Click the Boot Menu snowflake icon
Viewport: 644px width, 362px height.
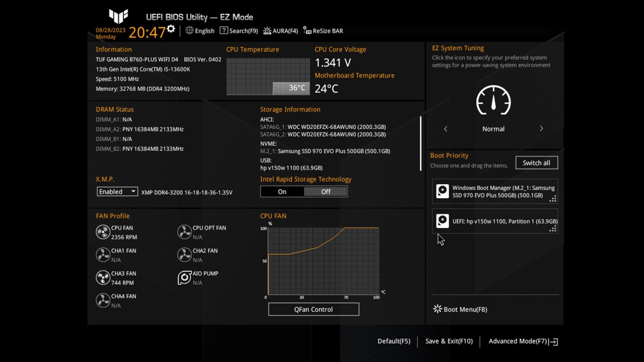click(x=437, y=309)
